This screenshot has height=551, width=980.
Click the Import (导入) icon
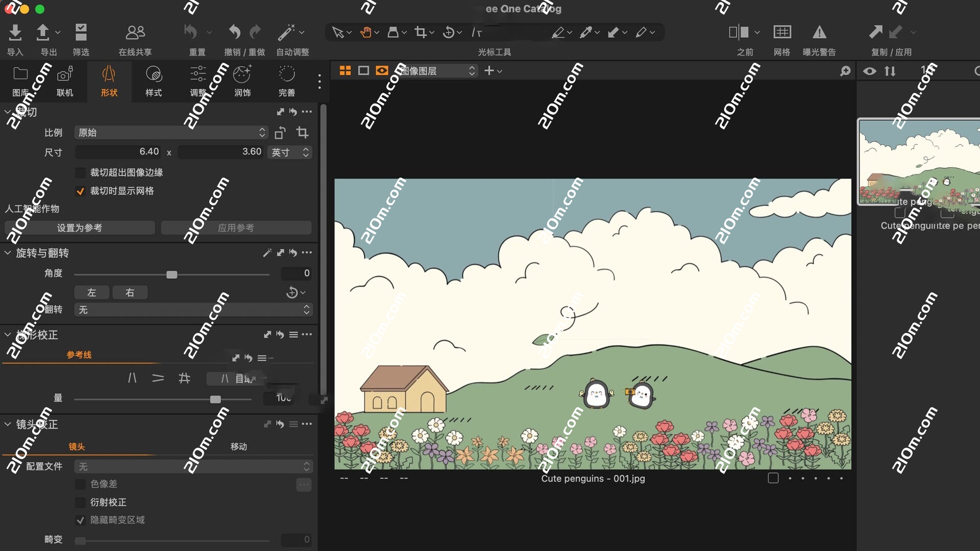(15, 33)
